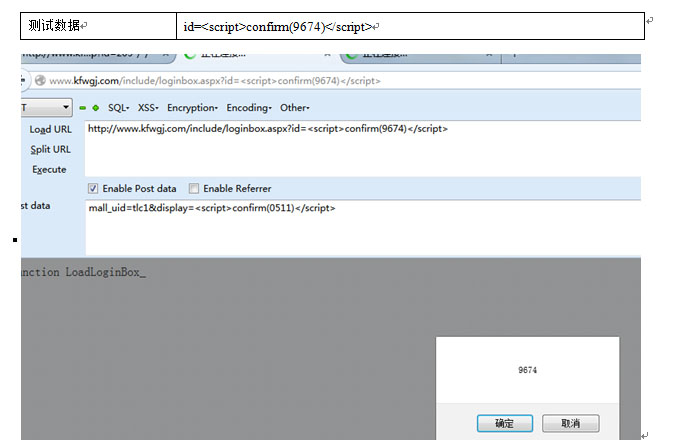Select the 9674 dialog message text

click(x=527, y=370)
